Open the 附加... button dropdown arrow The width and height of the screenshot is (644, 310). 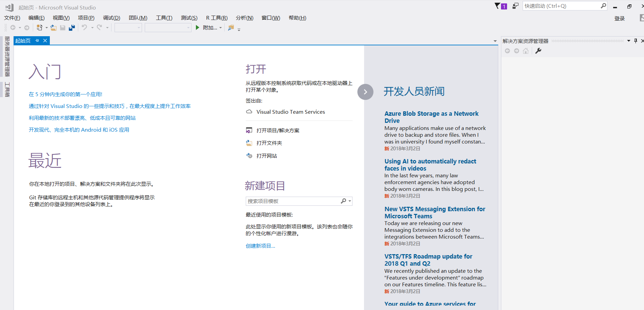click(x=221, y=28)
